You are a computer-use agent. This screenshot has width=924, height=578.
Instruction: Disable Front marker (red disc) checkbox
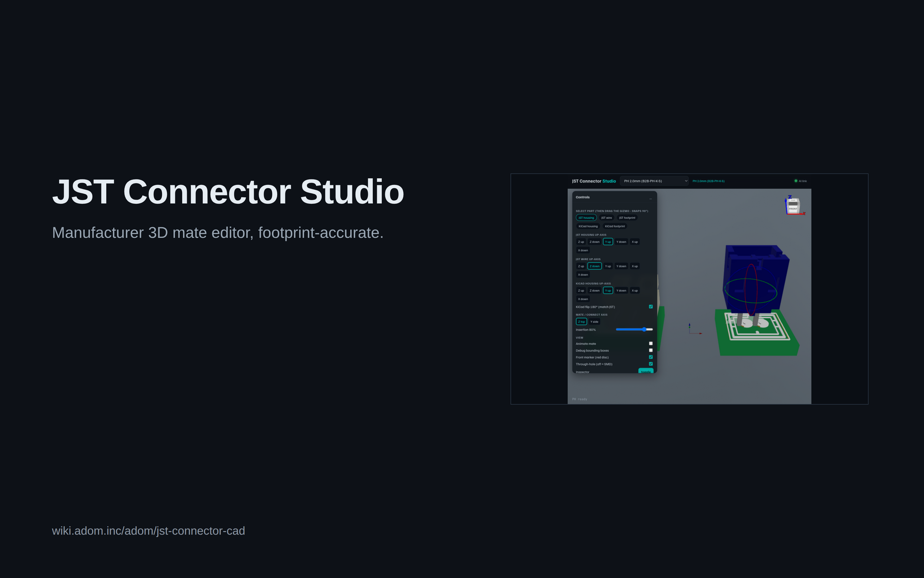coord(650,357)
